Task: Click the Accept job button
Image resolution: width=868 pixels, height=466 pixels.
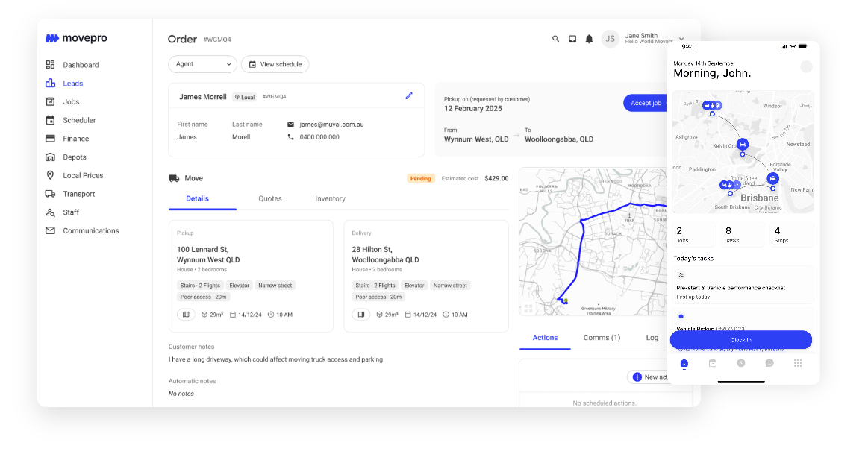Action: point(646,103)
